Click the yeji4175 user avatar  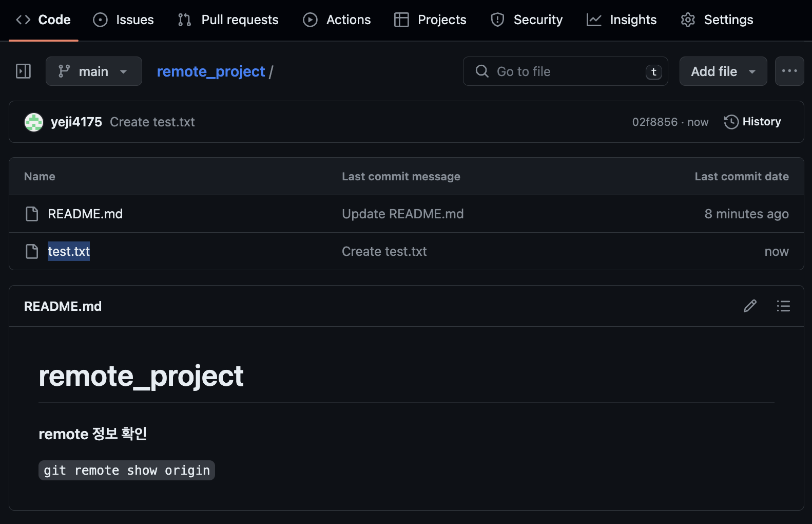coord(34,122)
